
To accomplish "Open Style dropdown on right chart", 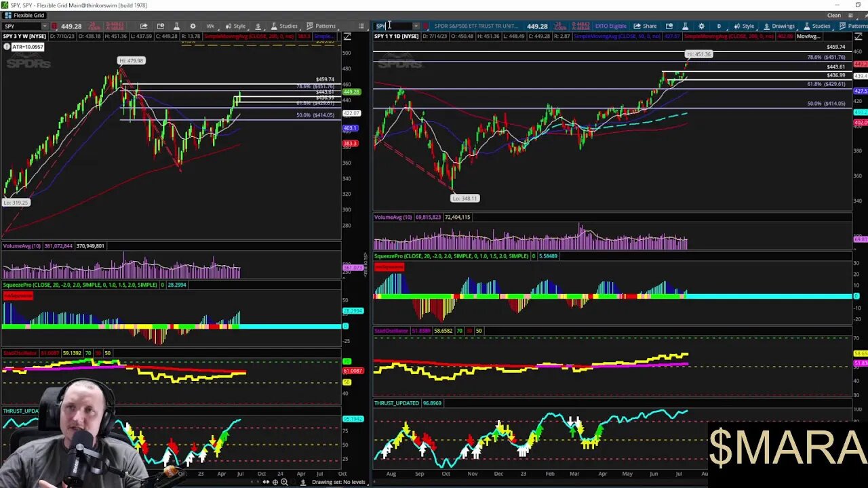I will [x=743, y=26].
